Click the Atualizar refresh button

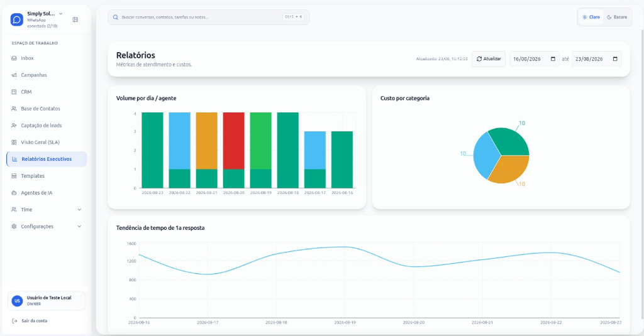[488, 59]
